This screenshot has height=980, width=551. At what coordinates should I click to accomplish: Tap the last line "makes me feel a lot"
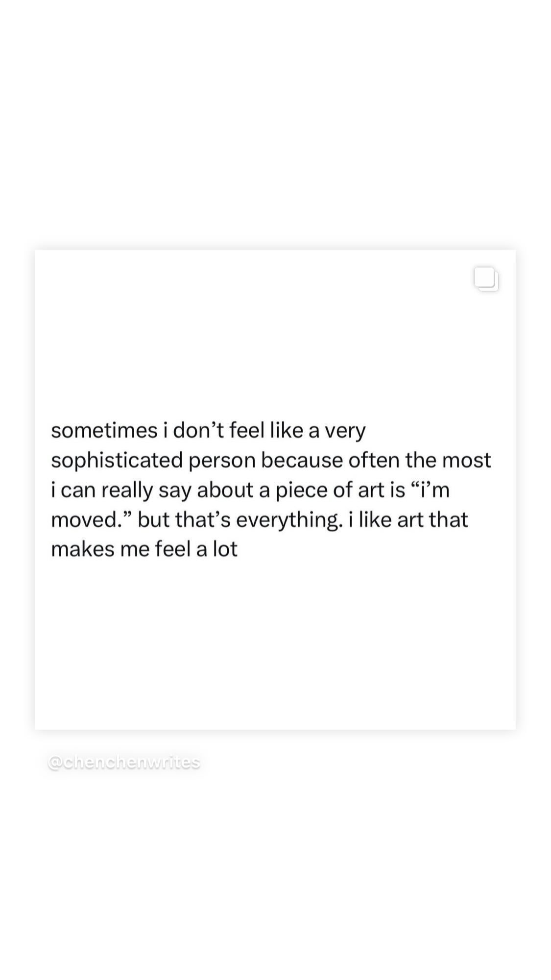pyautogui.click(x=144, y=549)
